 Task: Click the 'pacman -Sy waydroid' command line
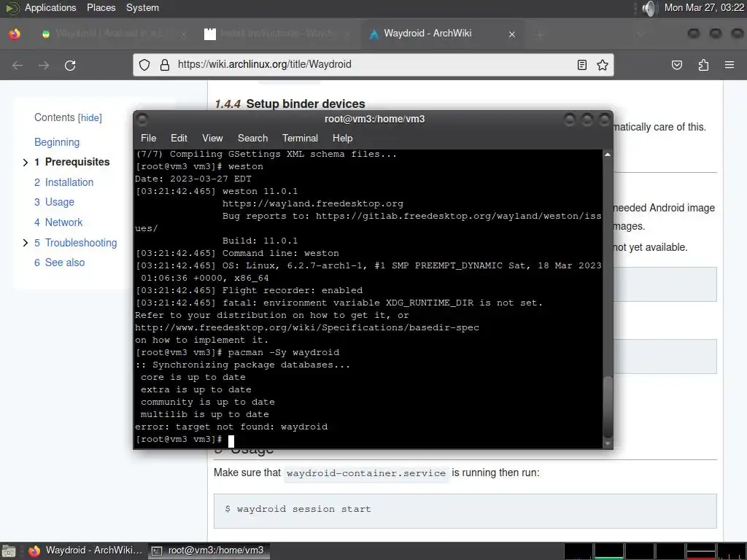pyautogui.click(x=284, y=353)
